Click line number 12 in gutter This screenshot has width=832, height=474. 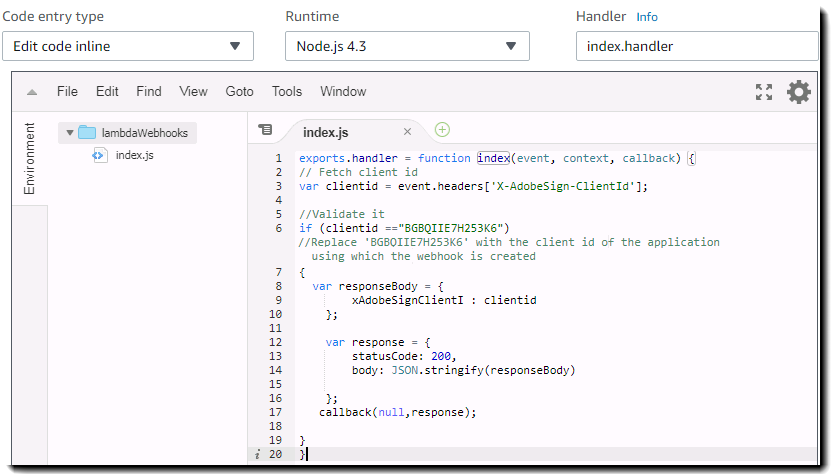[x=275, y=342]
